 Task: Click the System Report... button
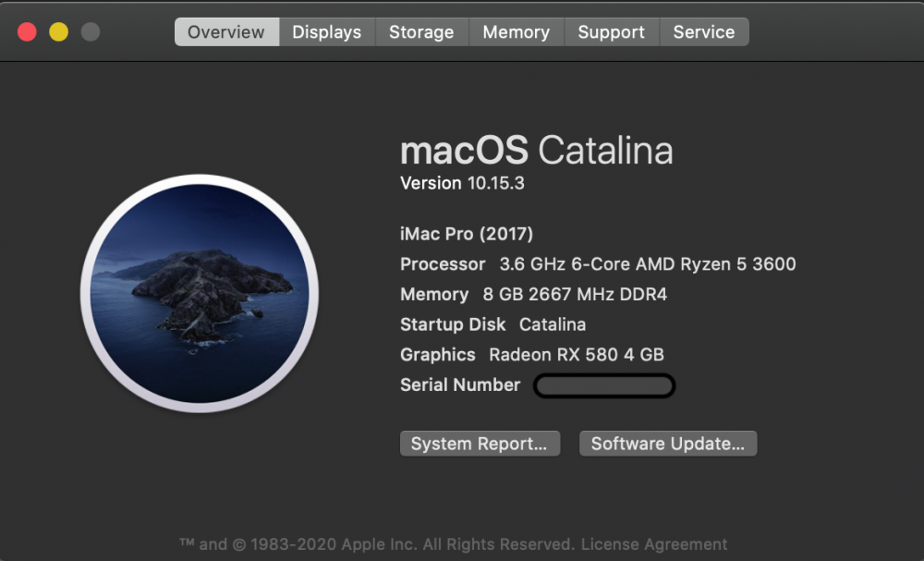point(480,444)
